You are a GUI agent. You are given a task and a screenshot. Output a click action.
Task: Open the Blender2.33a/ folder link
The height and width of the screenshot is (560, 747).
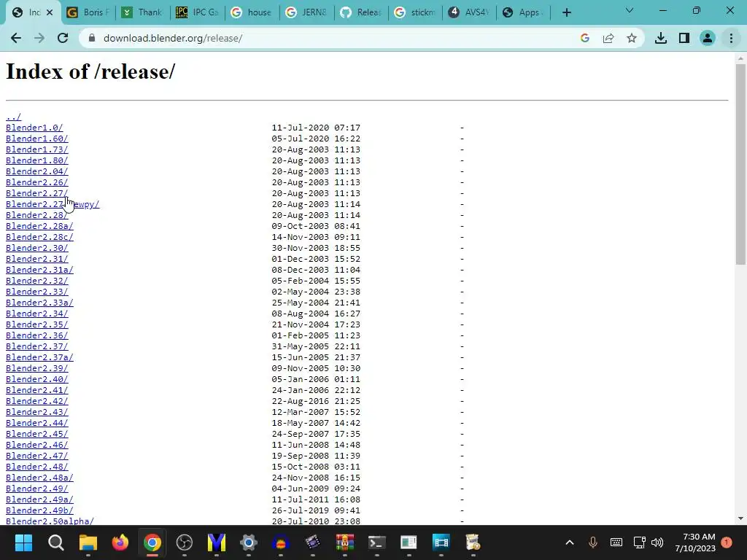click(39, 303)
